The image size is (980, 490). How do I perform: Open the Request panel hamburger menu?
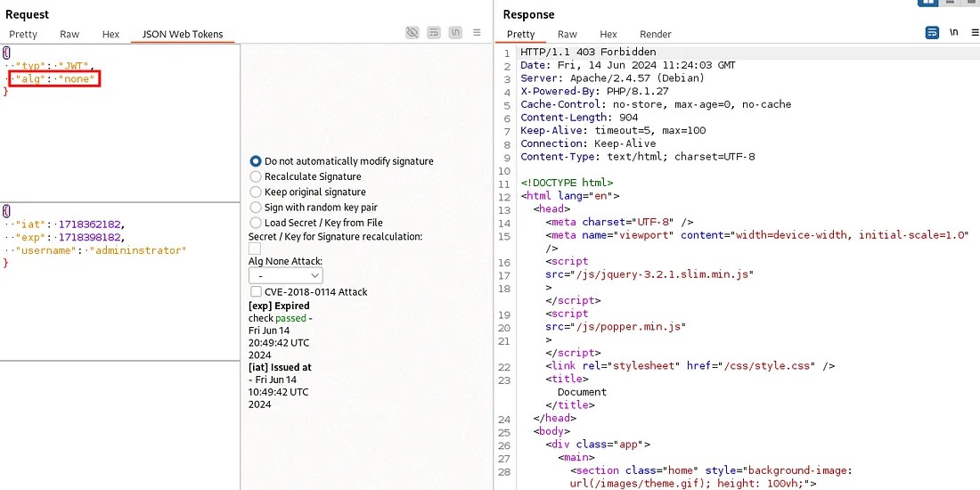[478, 33]
